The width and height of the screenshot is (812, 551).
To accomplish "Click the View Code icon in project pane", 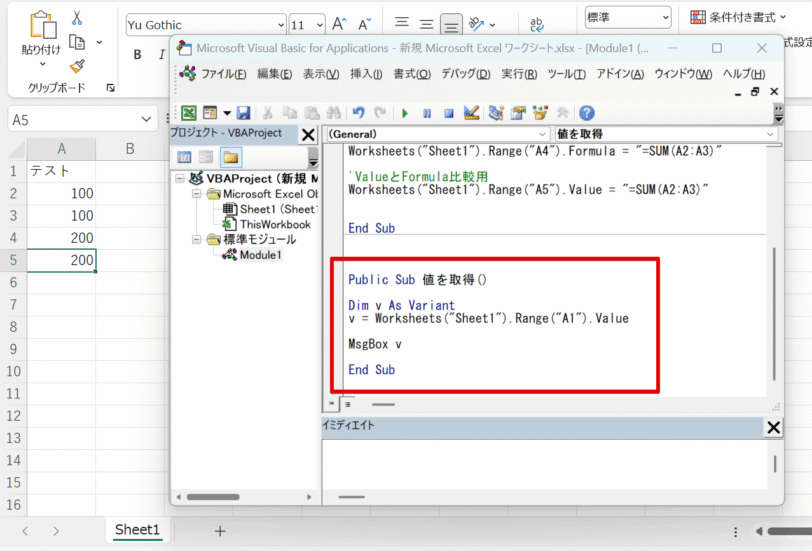I will 185,157.
